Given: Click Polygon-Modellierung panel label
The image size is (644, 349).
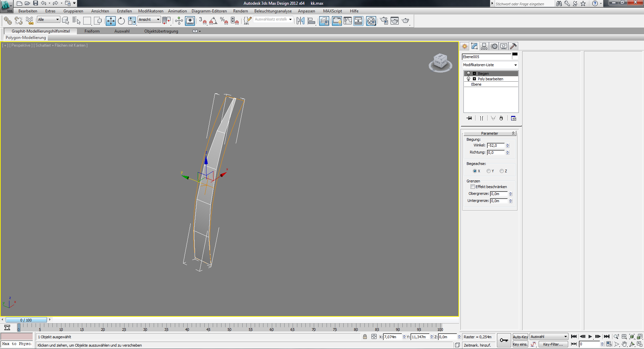Looking at the screenshot, I should (x=26, y=38).
